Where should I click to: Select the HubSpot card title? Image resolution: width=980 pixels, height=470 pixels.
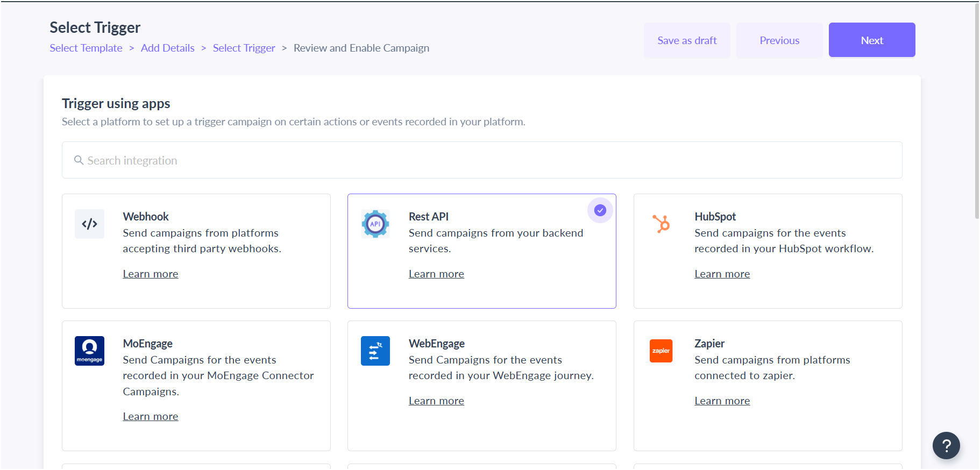click(715, 216)
